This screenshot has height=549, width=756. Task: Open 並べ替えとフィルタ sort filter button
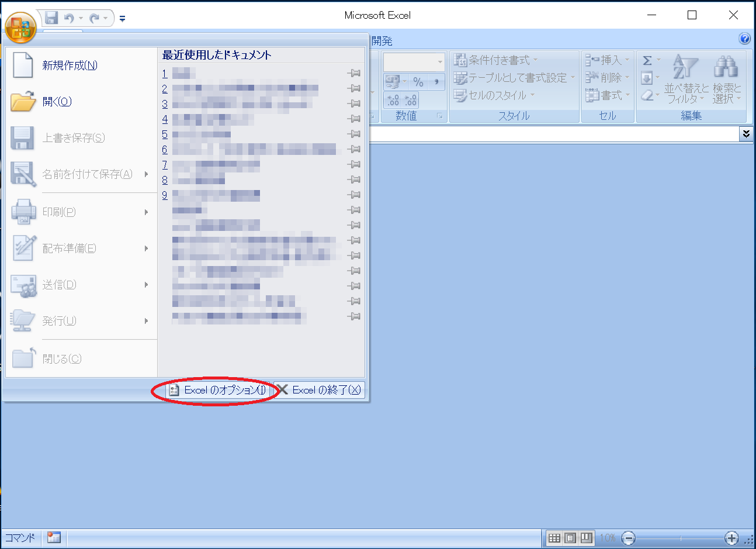686,80
